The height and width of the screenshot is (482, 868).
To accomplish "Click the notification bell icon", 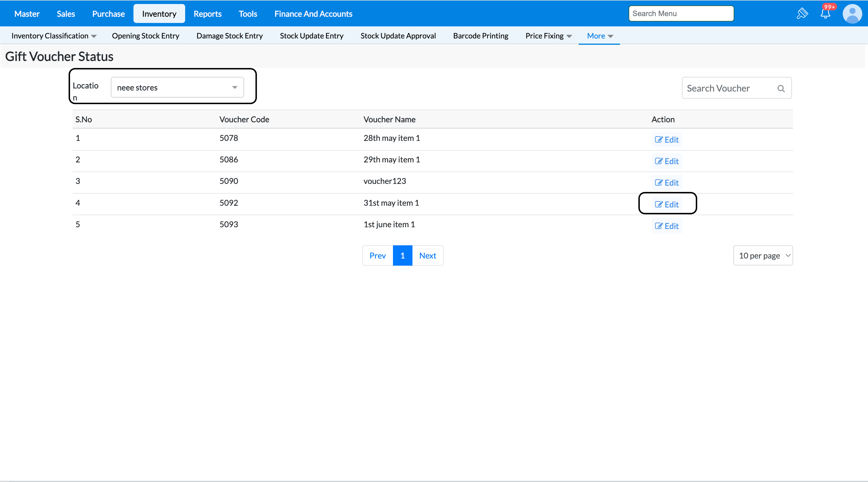I will (825, 14).
